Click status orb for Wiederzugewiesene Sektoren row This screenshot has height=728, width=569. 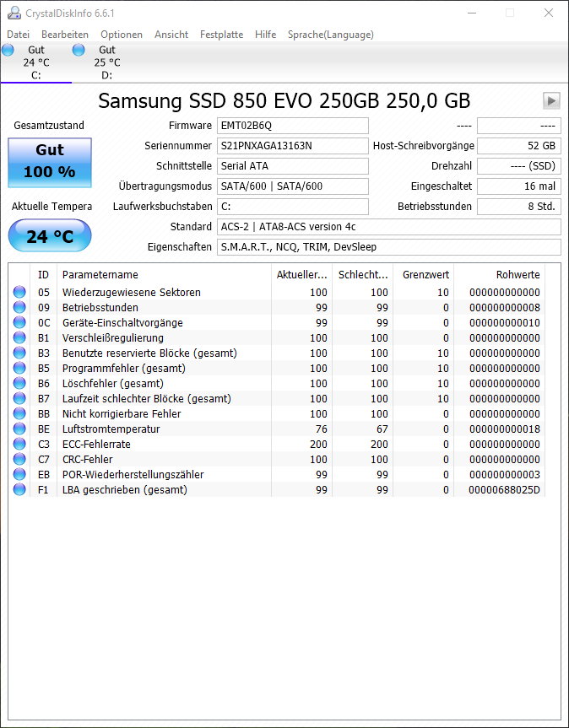[19, 292]
